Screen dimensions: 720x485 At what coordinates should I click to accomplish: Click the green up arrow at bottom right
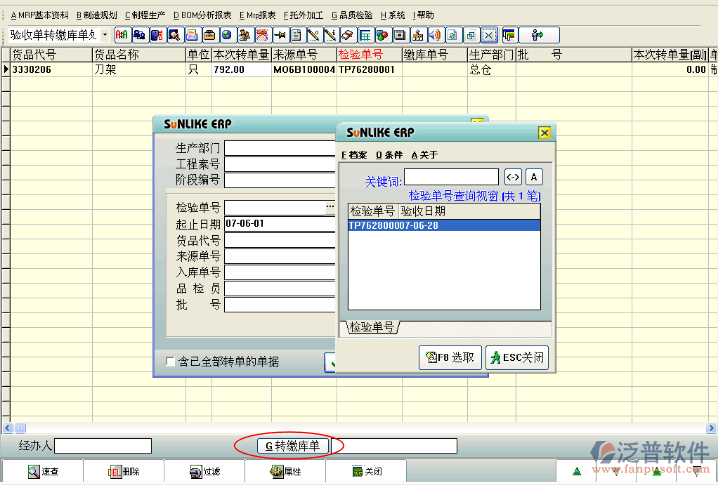tap(576, 471)
